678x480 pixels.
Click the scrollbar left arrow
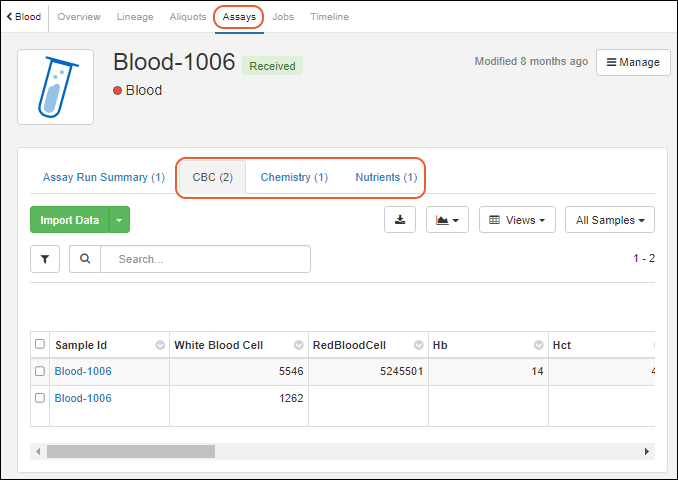(x=39, y=451)
